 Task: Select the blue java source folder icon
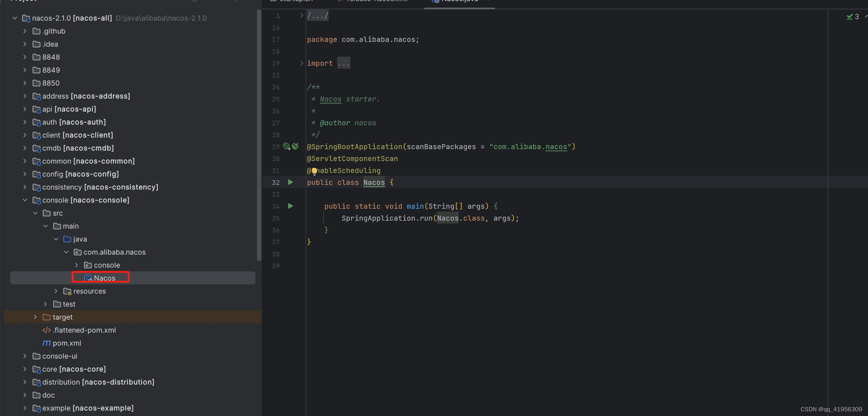67,239
